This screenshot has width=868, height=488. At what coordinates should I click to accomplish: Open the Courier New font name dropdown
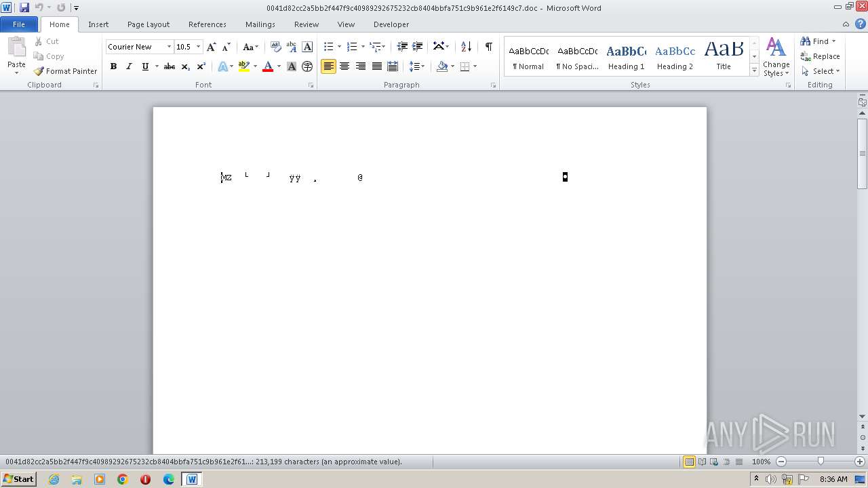(x=169, y=47)
